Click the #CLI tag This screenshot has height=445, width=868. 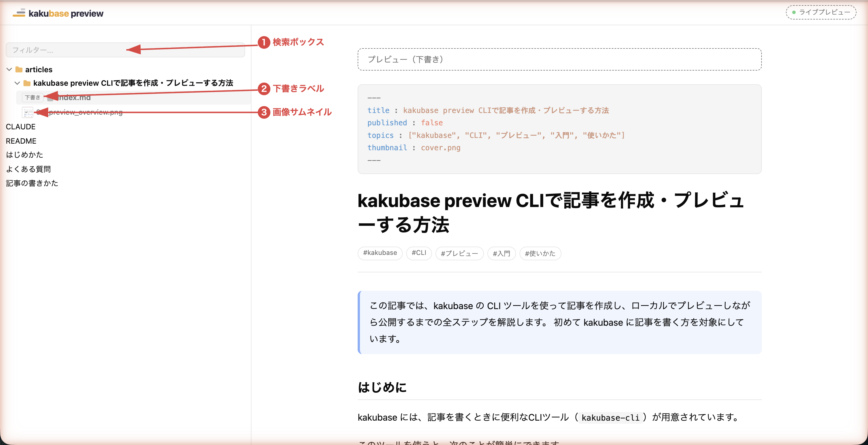click(x=419, y=253)
